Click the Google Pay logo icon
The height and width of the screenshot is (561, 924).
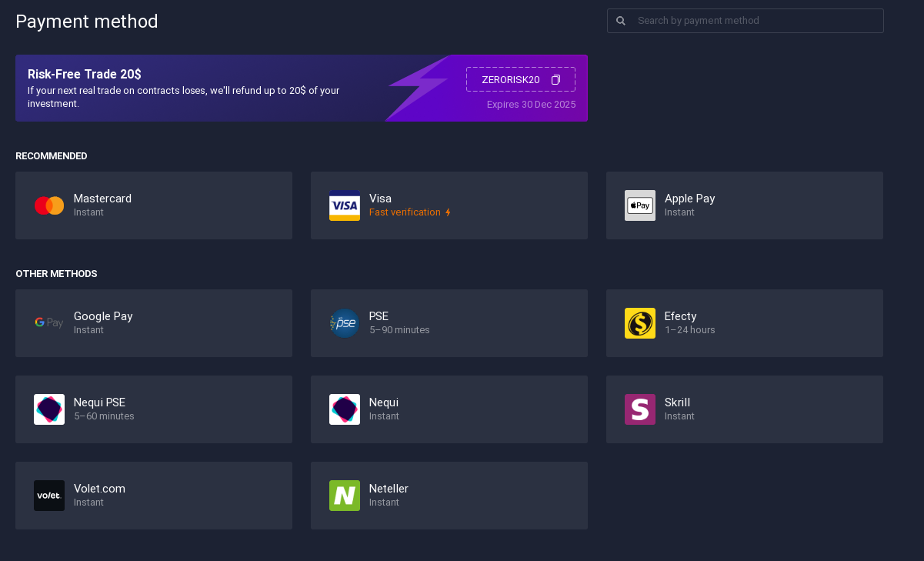click(x=49, y=323)
